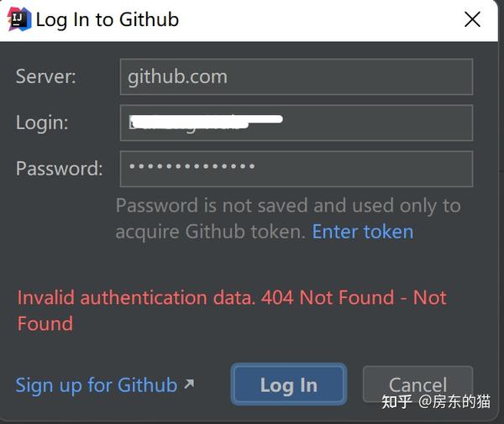Screen dimensions: 504x424
Task: Focus the Login input field
Action: click(x=297, y=123)
